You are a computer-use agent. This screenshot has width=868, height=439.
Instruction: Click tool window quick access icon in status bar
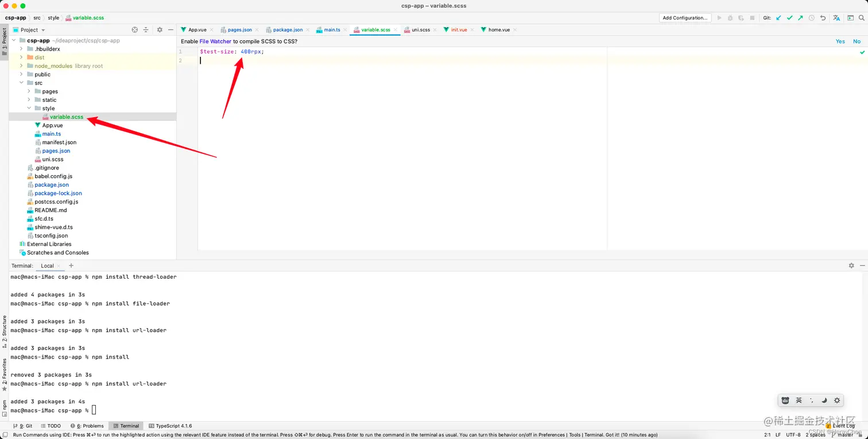tap(5, 434)
